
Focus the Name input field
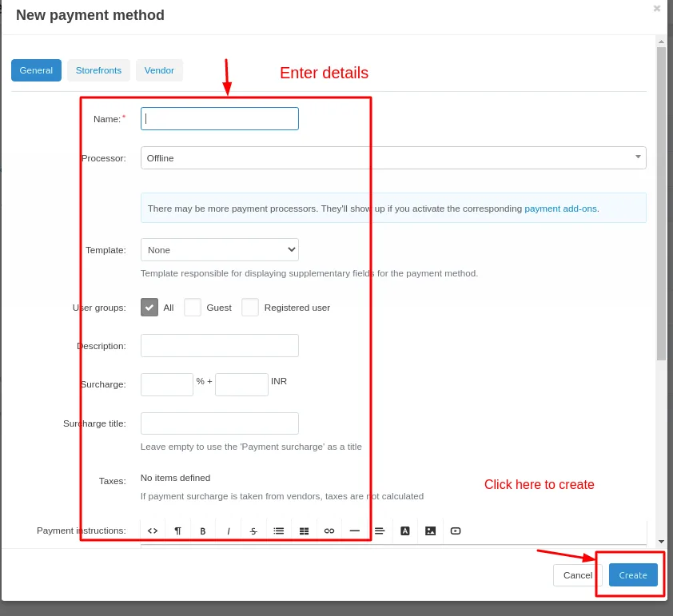(x=220, y=119)
